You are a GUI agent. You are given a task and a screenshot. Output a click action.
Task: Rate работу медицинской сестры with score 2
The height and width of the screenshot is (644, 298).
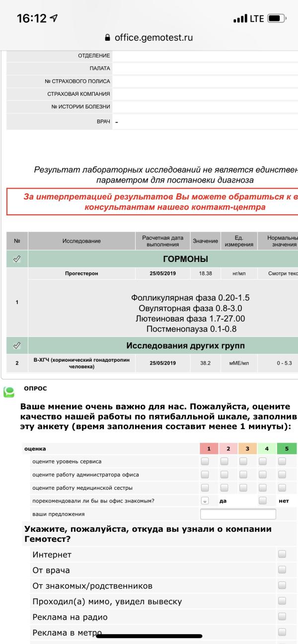[224, 487]
